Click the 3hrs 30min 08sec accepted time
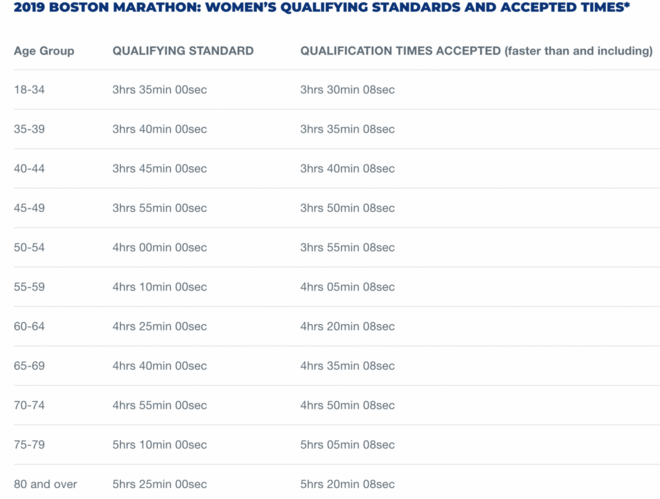Viewport: 660px width, 499px height. (x=347, y=90)
